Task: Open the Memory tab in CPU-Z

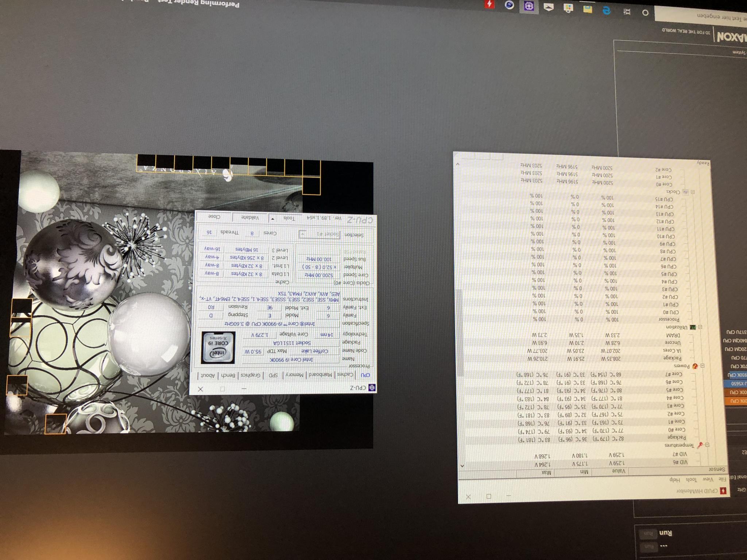Action: [295, 374]
